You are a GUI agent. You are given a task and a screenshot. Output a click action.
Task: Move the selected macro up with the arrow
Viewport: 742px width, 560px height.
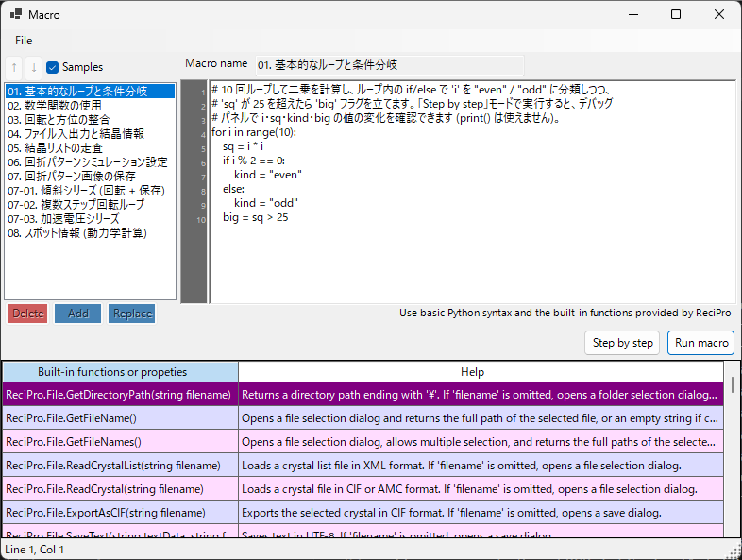point(14,67)
